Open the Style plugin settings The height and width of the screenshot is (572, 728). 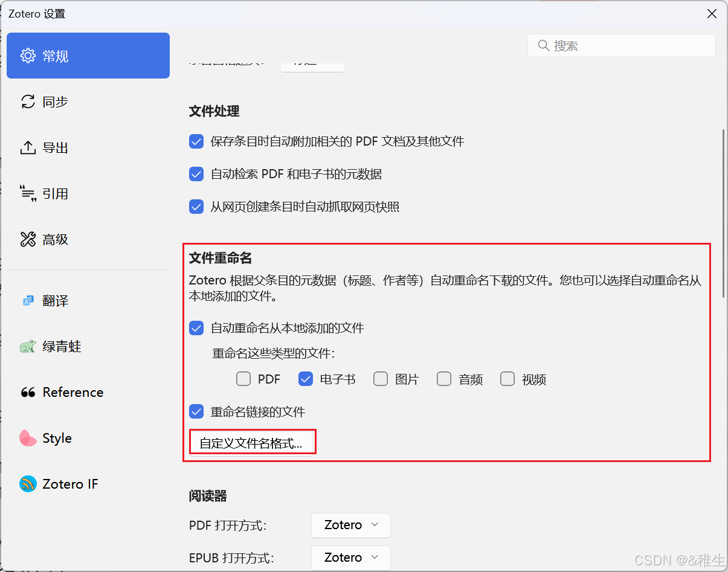(x=88, y=438)
